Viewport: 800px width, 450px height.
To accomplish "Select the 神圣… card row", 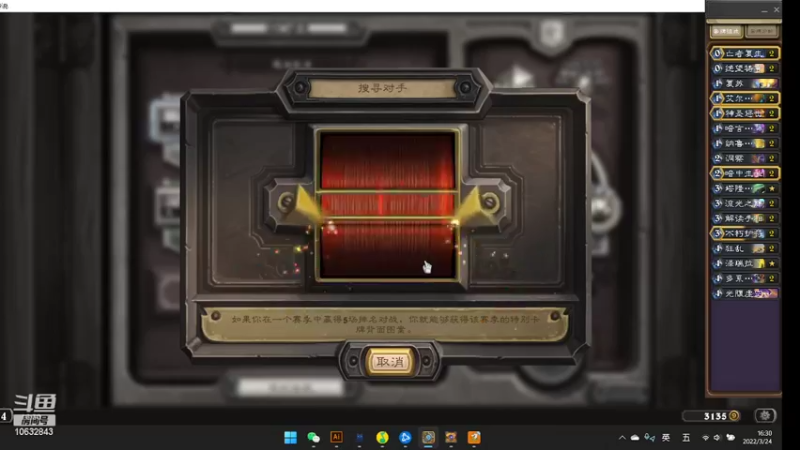I will [x=745, y=113].
